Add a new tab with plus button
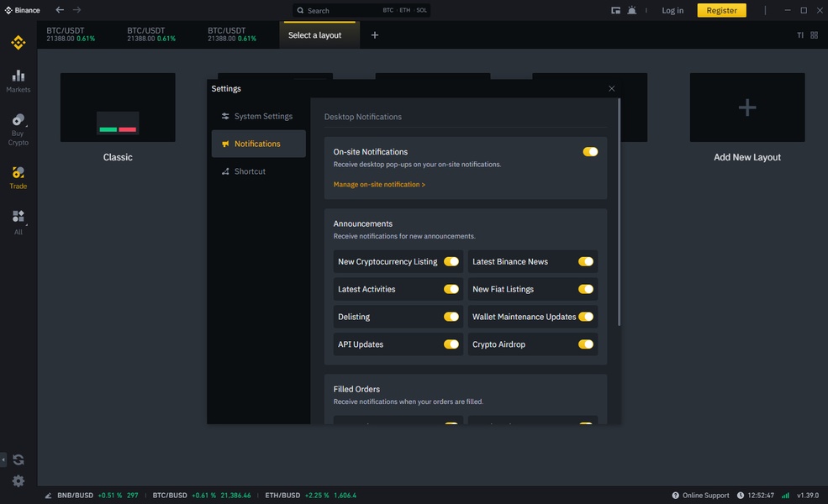 click(375, 35)
